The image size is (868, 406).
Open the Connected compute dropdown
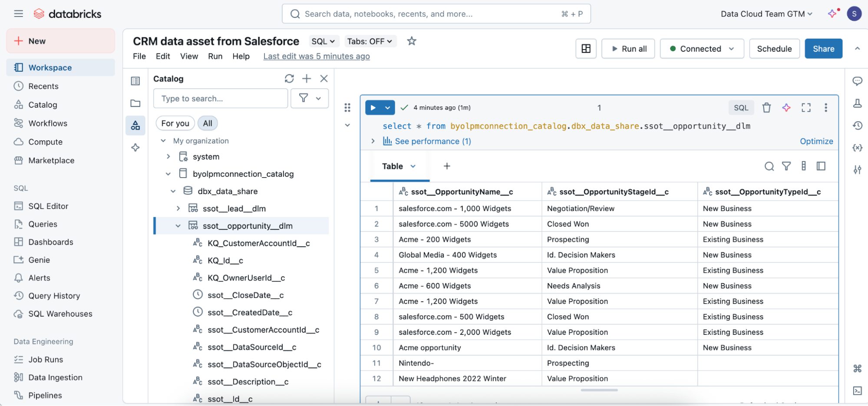point(702,49)
